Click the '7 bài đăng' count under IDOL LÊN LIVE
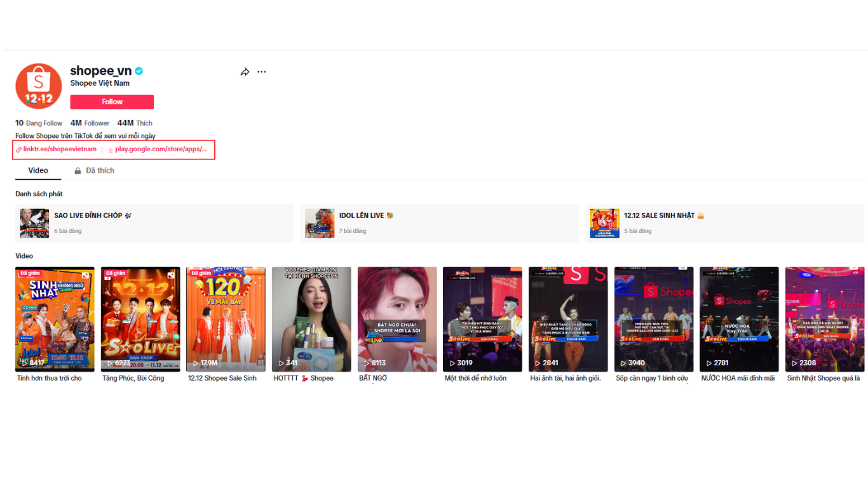This screenshot has height=488, width=868. click(353, 231)
